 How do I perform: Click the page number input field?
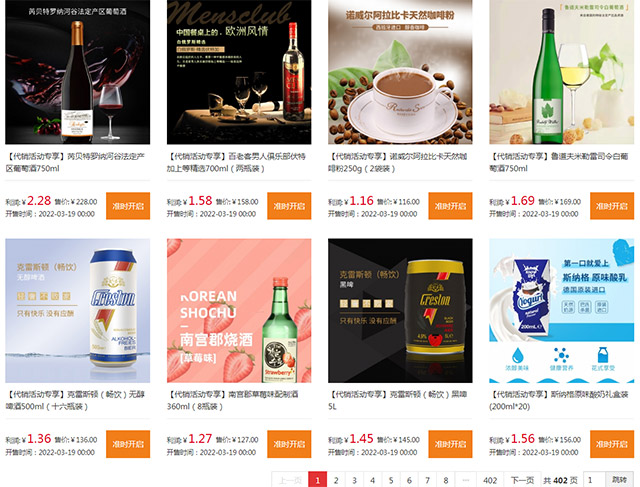(x=594, y=480)
